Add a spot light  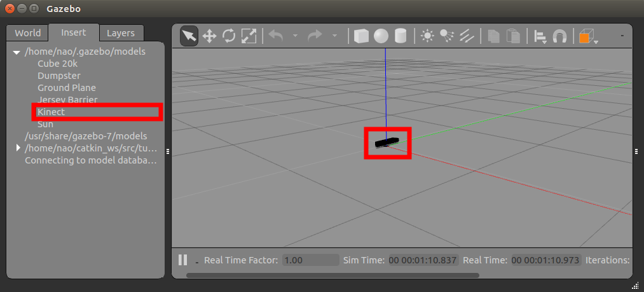tap(446, 36)
